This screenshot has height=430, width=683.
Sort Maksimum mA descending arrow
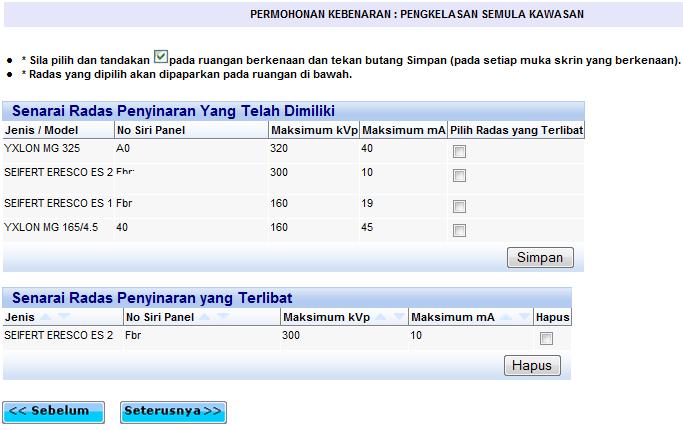point(524,317)
